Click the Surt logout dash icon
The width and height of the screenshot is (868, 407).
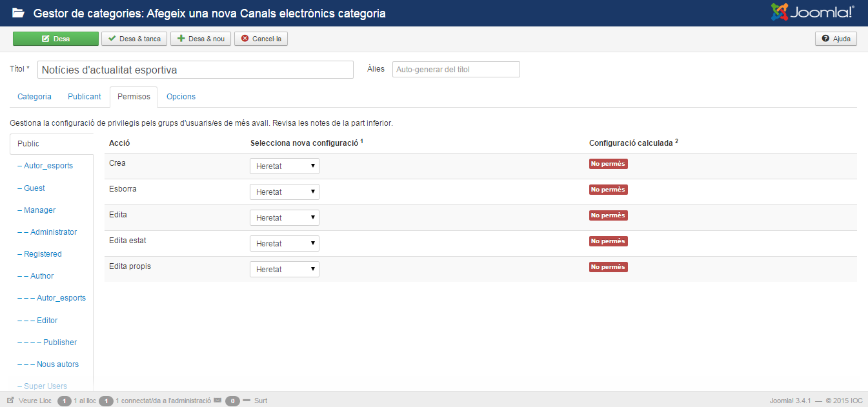[246, 401]
